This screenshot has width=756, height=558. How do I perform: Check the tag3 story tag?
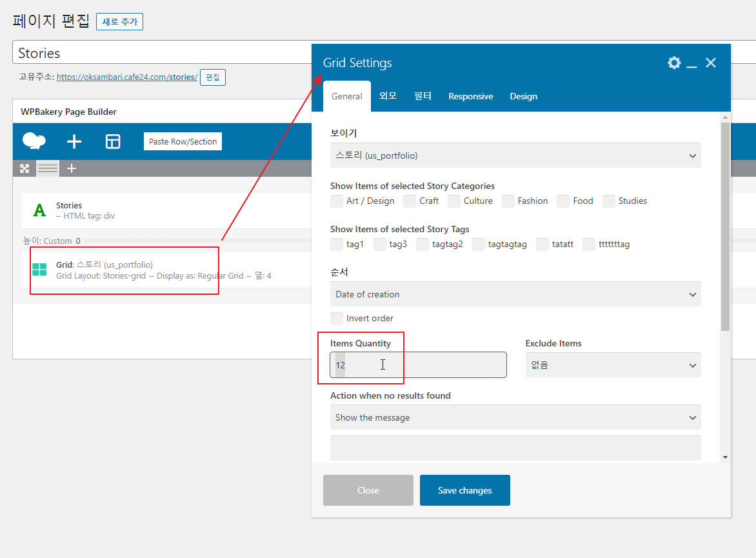coord(379,244)
